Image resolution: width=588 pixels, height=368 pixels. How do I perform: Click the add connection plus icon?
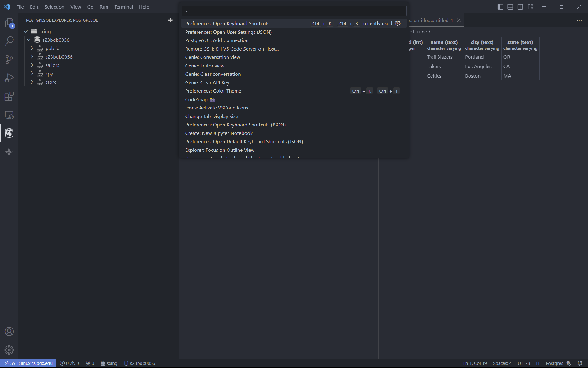[x=170, y=20]
